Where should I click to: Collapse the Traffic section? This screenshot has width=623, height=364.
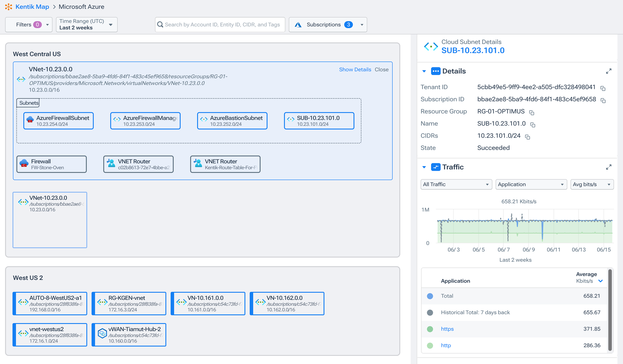[x=424, y=167]
